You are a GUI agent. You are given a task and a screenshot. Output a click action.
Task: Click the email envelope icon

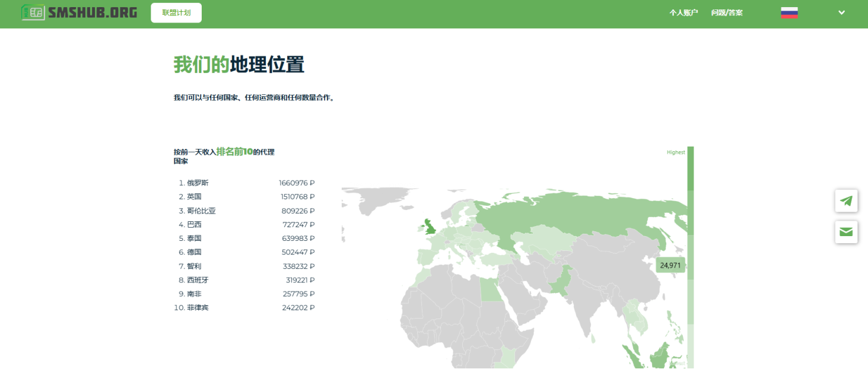846,232
